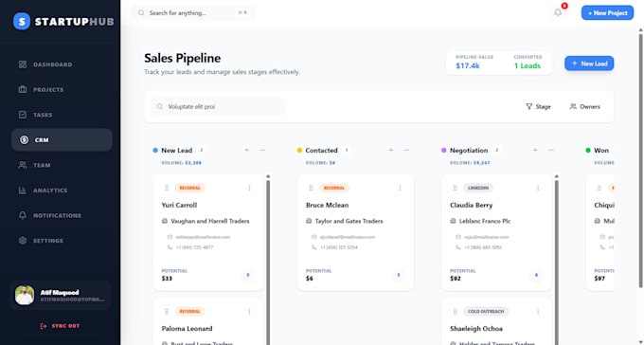Open Claudia Berry card menu
644x345 pixels.
[x=538, y=188]
